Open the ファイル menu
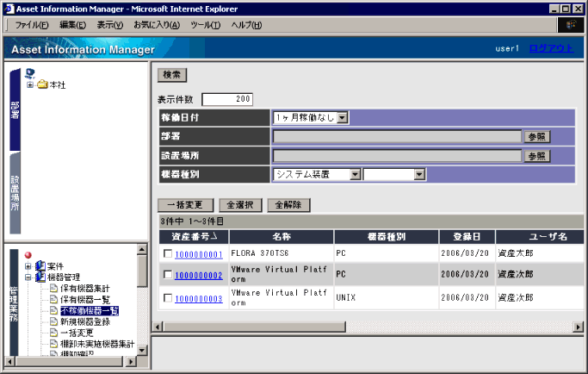Screen dimensions: 588x374 pyautogui.click(x=32, y=25)
